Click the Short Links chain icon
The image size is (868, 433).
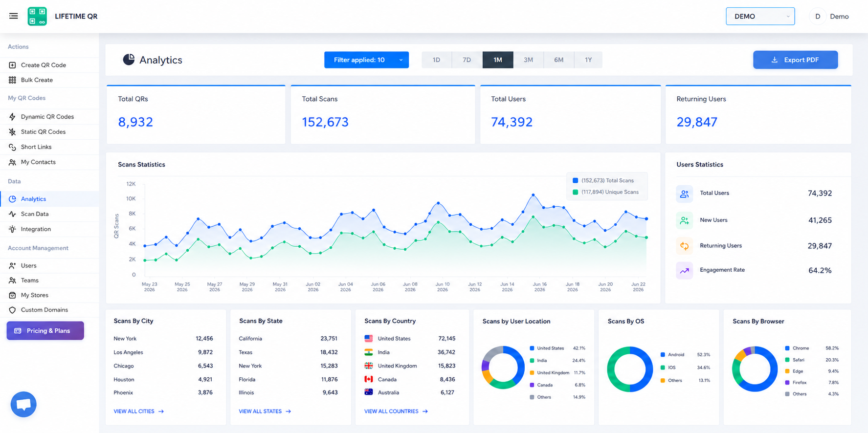pos(12,147)
